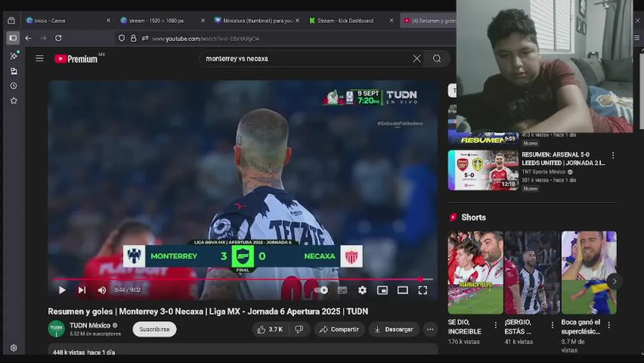Image resolution: width=644 pixels, height=363 pixels.
Task: Open the sidebar notes/bookmarks panel icon
Action: [x=14, y=71]
